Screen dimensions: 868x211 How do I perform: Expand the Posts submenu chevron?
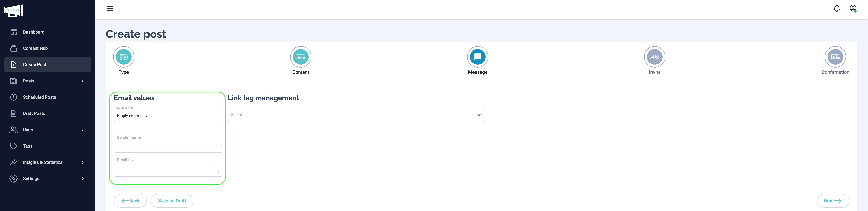coord(83,81)
